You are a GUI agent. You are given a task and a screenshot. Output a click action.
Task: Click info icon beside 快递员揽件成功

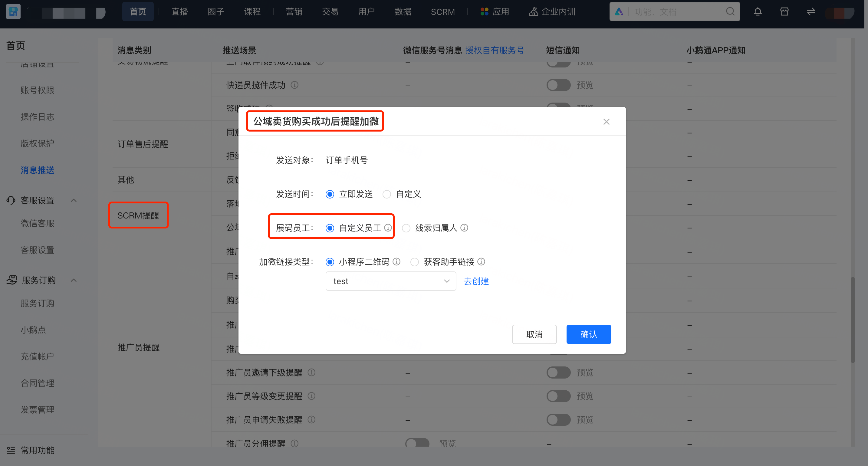point(294,85)
